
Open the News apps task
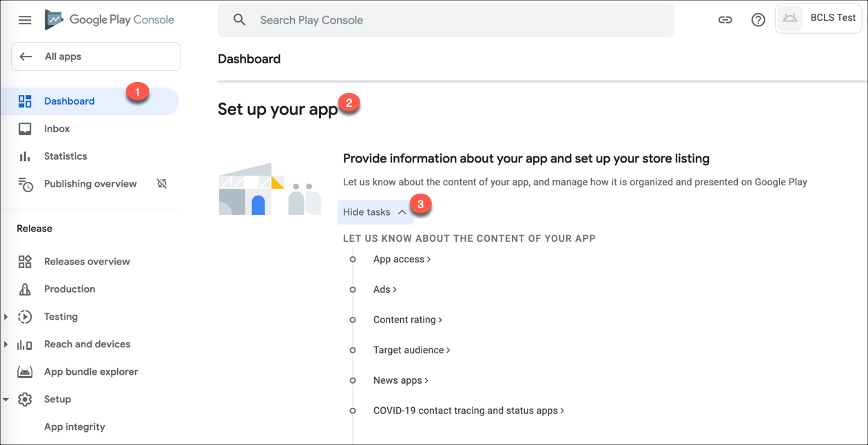[401, 381]
